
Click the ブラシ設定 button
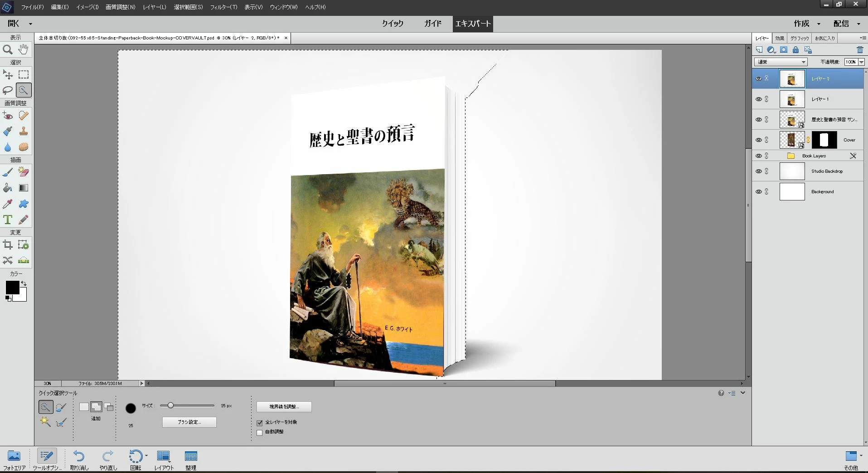189,422
